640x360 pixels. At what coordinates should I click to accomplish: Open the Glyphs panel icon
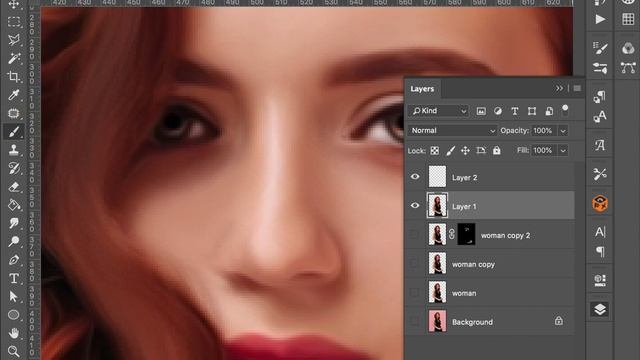600,145
